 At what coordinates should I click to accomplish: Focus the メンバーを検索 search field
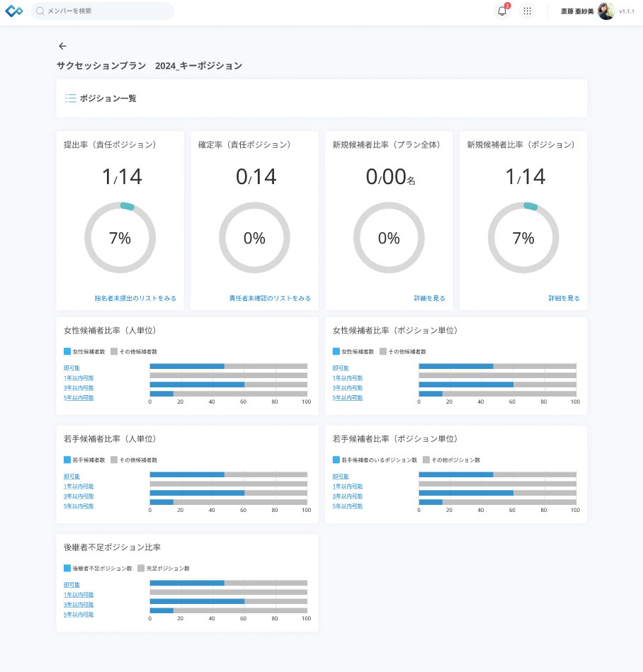[103, 11]
